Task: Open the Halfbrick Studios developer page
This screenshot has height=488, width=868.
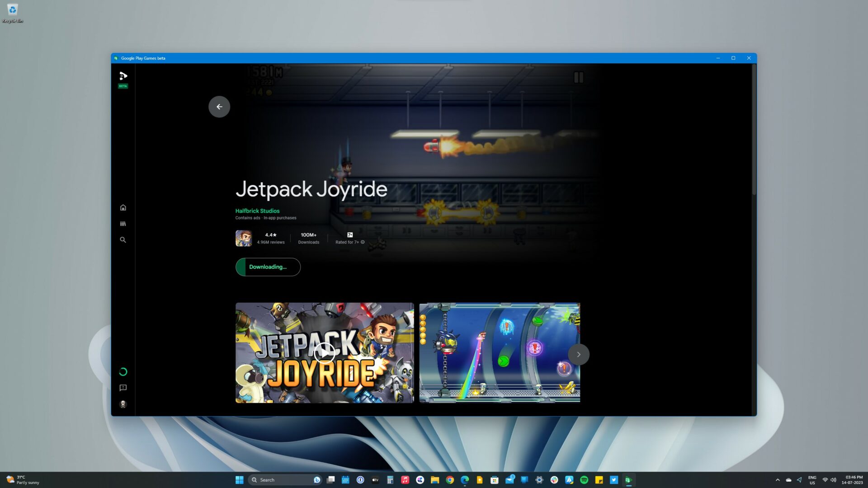Action: pos(257,211)
